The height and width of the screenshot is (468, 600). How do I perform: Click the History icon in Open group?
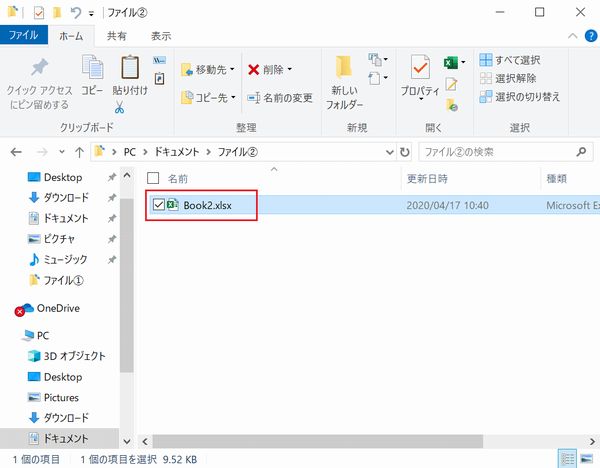(452, 104)
